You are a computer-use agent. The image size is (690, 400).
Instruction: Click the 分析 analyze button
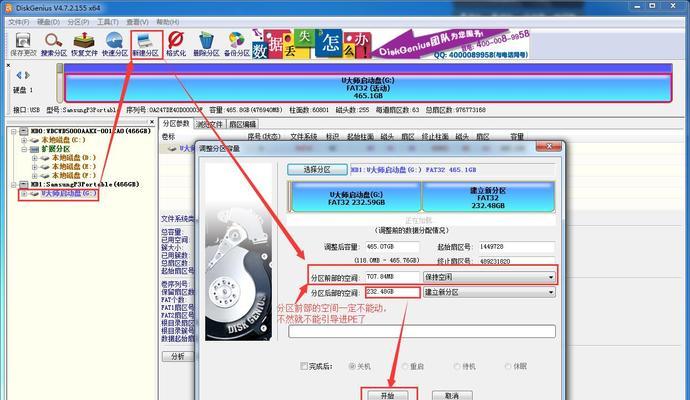[178, 356]
